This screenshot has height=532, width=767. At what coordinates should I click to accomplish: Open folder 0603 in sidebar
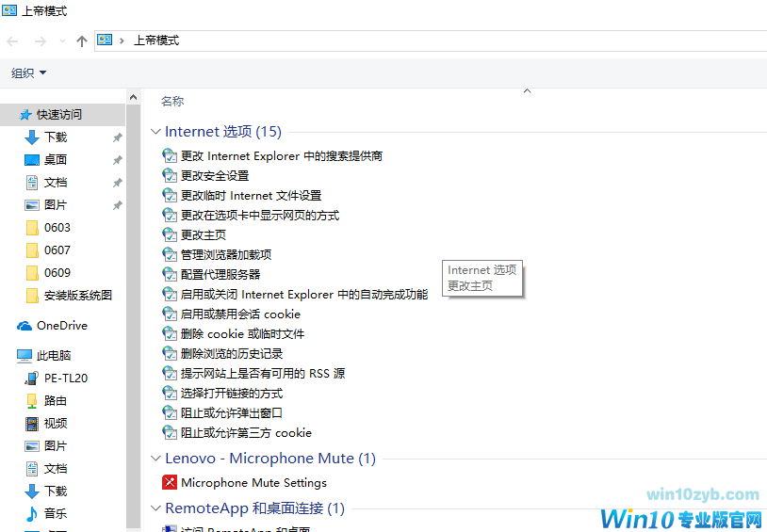[57, 227]
